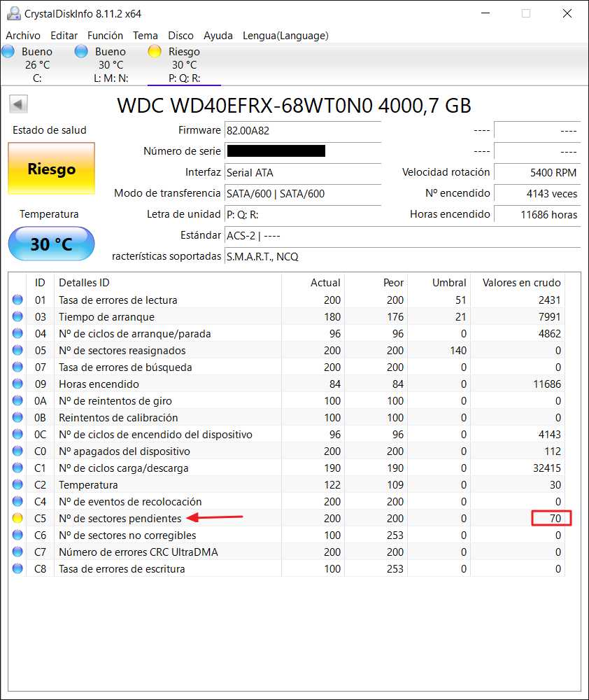This screenshot has height=700, width=589.
Task: Select the Nº de eventos de recolocación row
Action: pos(287,501)
